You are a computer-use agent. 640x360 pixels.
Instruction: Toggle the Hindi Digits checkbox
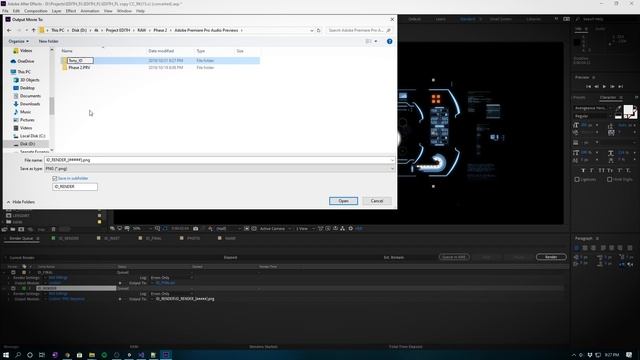[609, 180]
